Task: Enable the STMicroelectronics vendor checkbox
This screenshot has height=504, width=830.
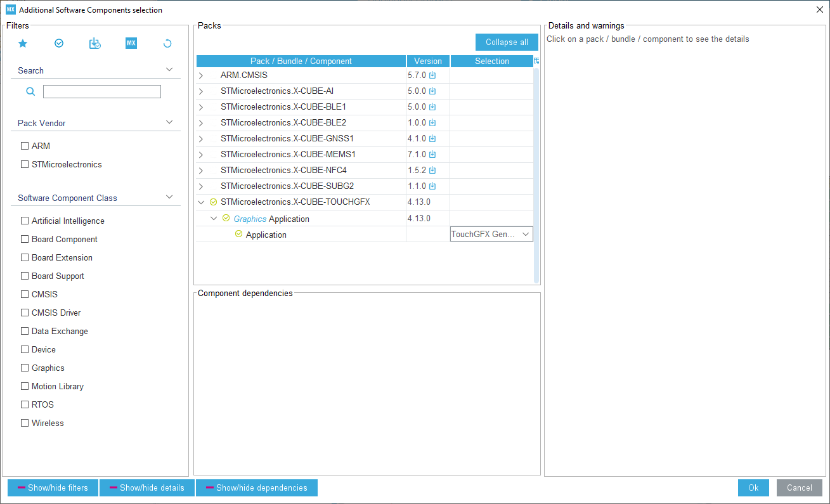Action: click(x=25, y=165)
